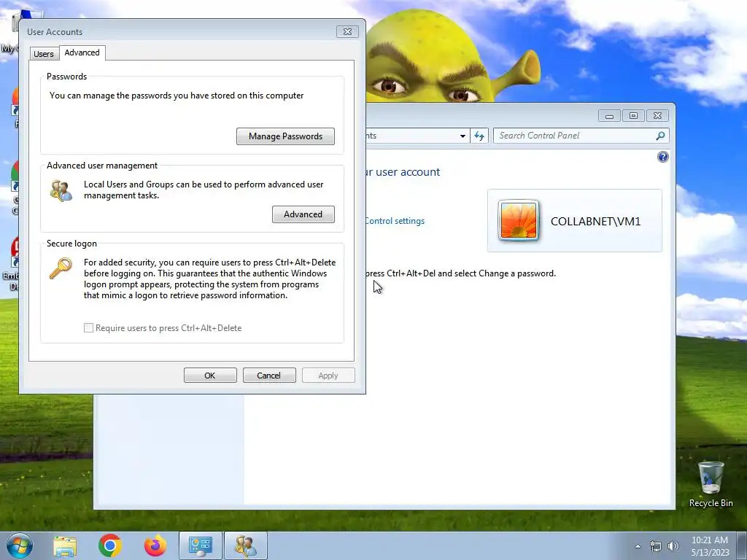Viewport: 747px width, 560px height.
Task: Launch Firefox from the taskbar
Action: [155, 545]
